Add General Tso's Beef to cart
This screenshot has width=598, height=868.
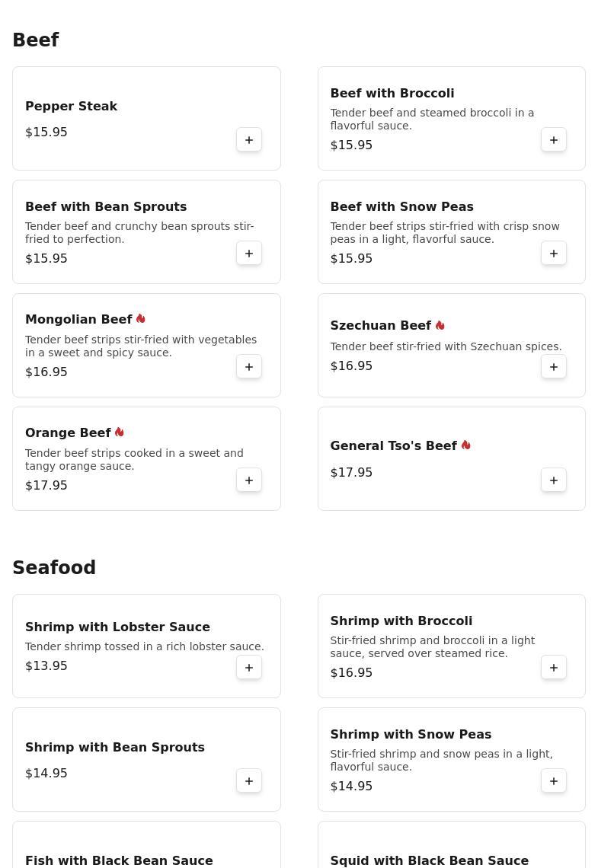point(554,480)
